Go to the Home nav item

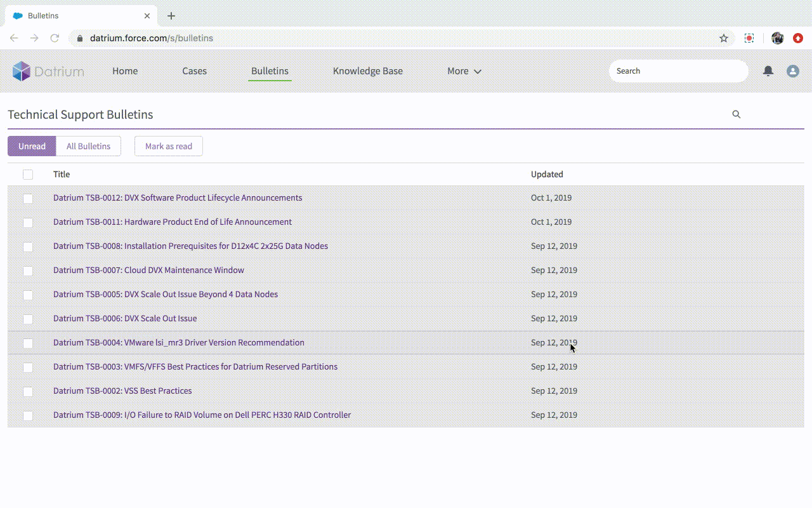coord(125,71)
